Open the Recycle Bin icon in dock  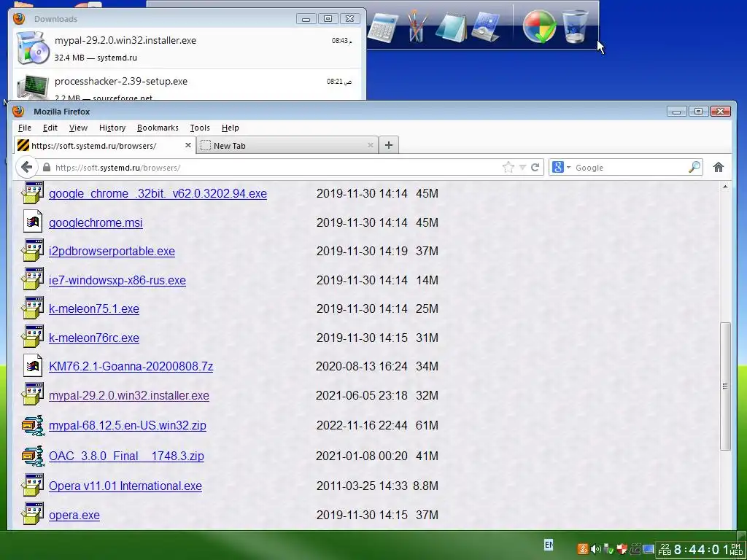pyautogui.click(x=575, y=27)
